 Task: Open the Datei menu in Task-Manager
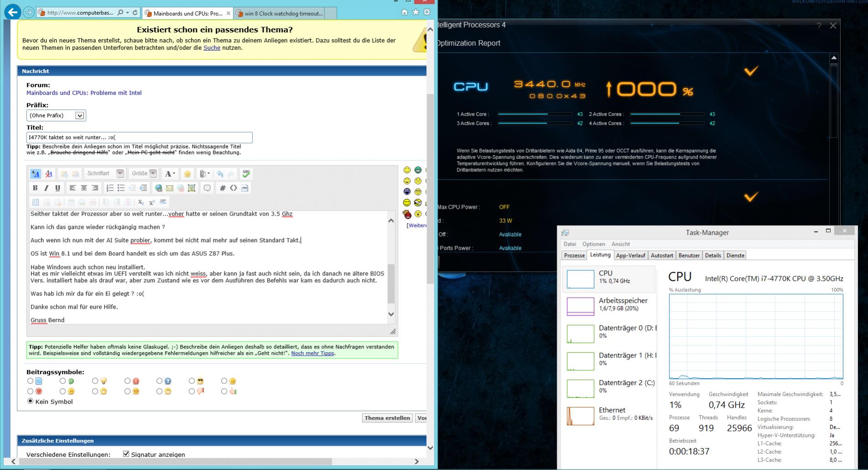coord(570,244)
